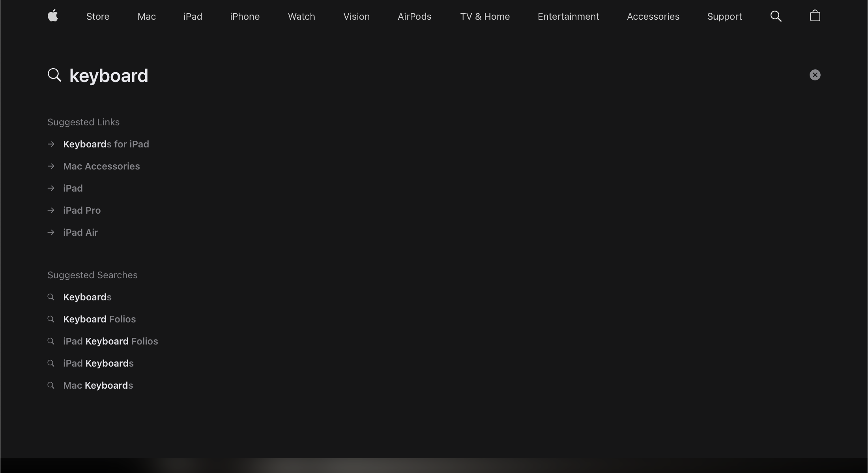Open the Mac Accessories suggested link
The width and height of the screenshot is (868, 473).
(x=101, y=166)
